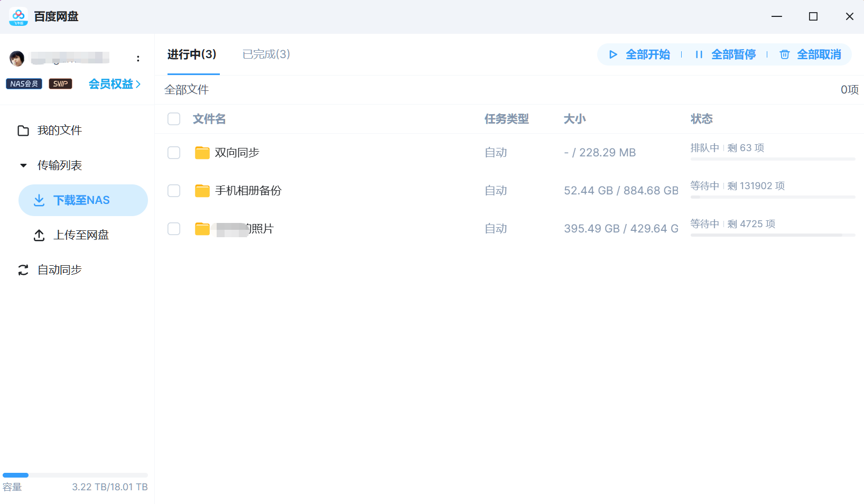Check the 照片 folder row checkbox

(174, 229)
